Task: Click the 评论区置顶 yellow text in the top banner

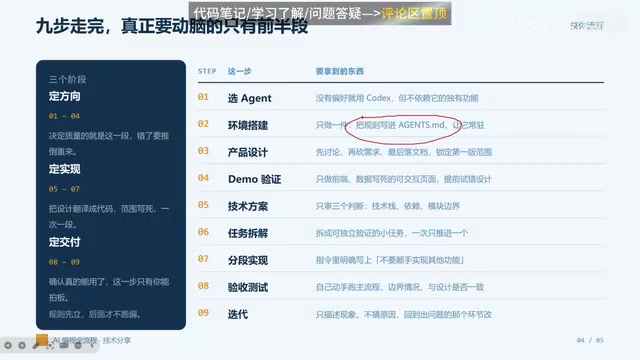Action: click(x=414, y=13)
